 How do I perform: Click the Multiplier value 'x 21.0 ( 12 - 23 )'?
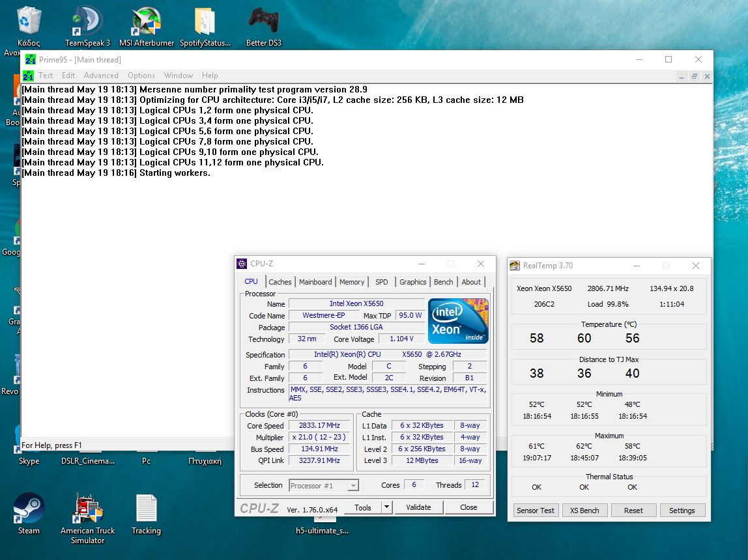(320, 437)
